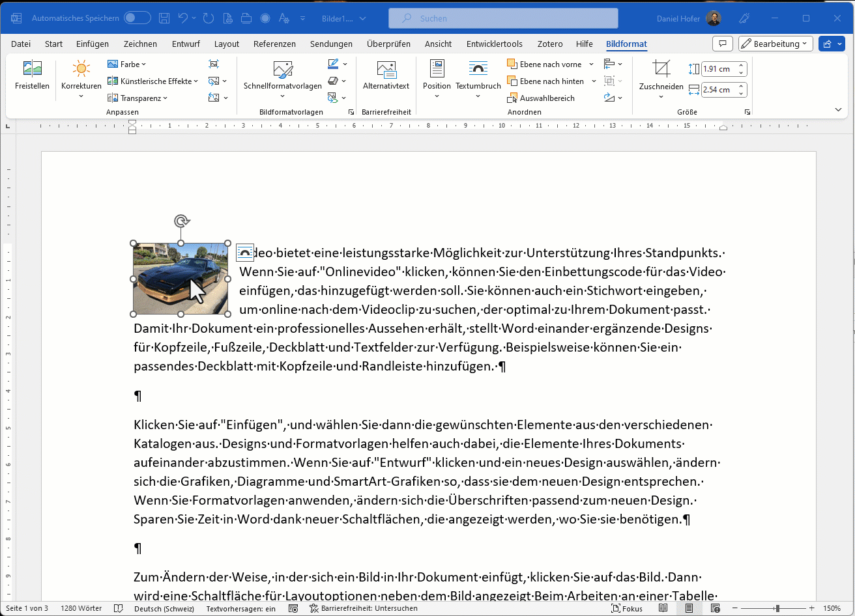The width and height of the screenshot is (855, 616).
Task: Expand the Zuschneiden crop options
Action: (661, 97)
